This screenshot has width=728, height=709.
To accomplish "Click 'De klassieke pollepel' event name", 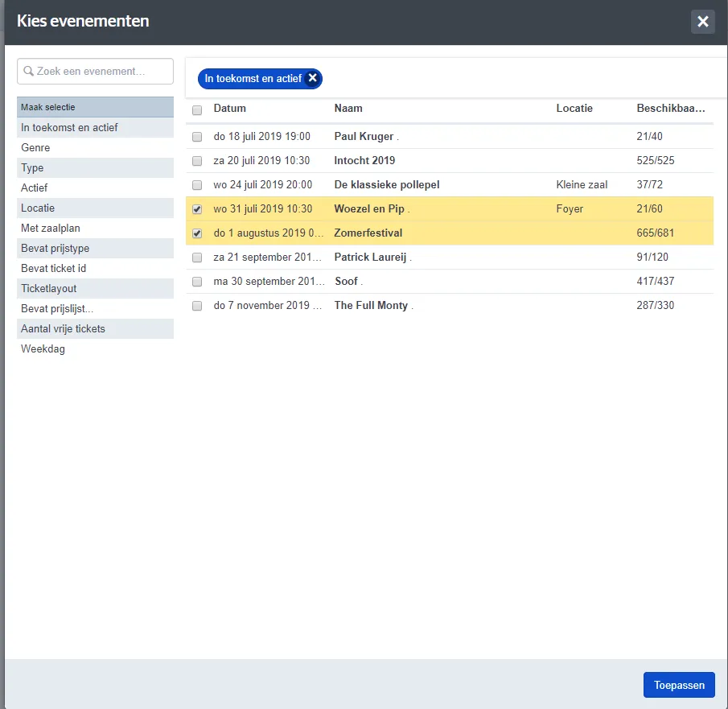I will pos(387,185).
